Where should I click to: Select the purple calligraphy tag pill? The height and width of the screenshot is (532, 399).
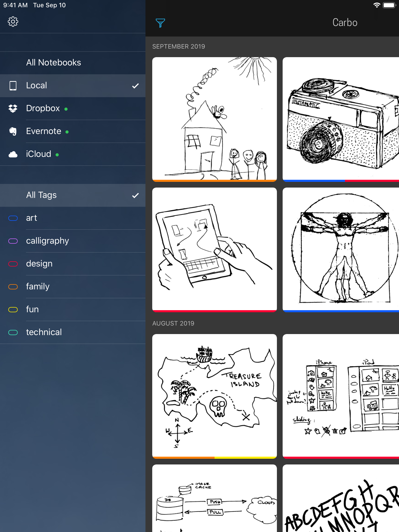[13, 241]
